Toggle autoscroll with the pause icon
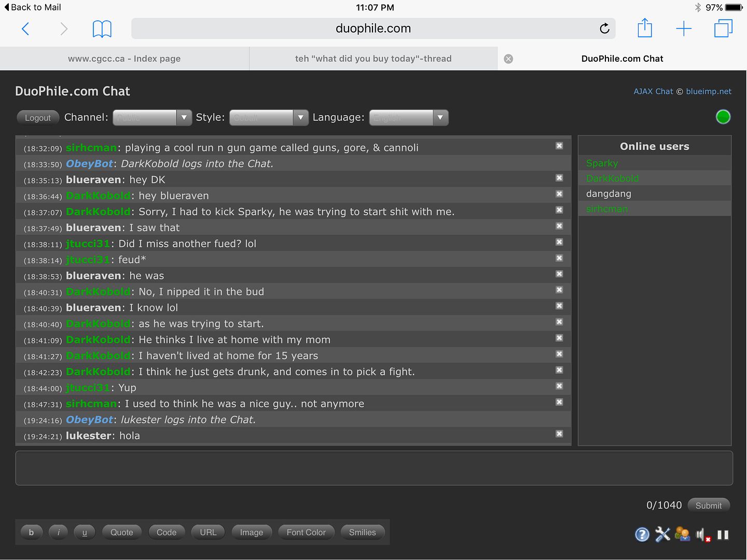 (x=723, y=535)
